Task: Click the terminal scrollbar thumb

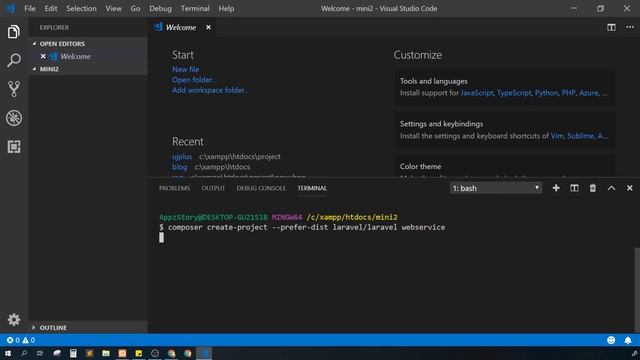Action: tap(637, 289)
